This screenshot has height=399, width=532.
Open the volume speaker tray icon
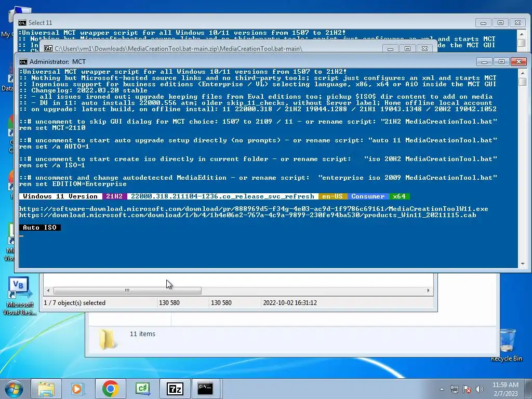(x=480, y=389)
